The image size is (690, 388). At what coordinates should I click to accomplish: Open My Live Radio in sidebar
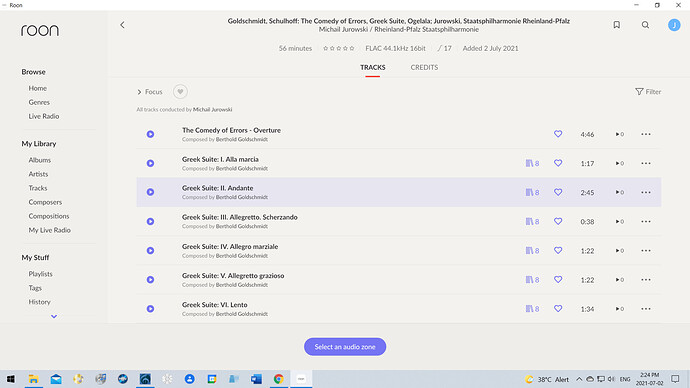pos(49,230)
